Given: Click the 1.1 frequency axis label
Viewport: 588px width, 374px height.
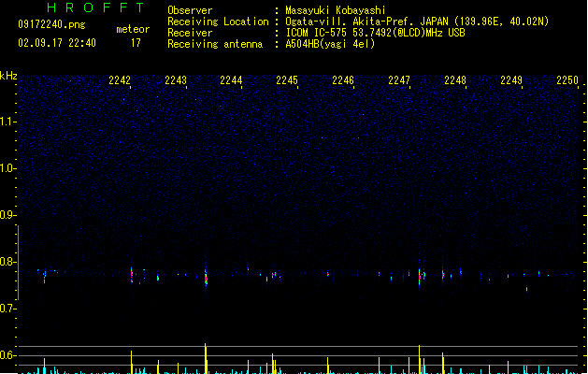Looking at the screenshot, I should (7, 122).
